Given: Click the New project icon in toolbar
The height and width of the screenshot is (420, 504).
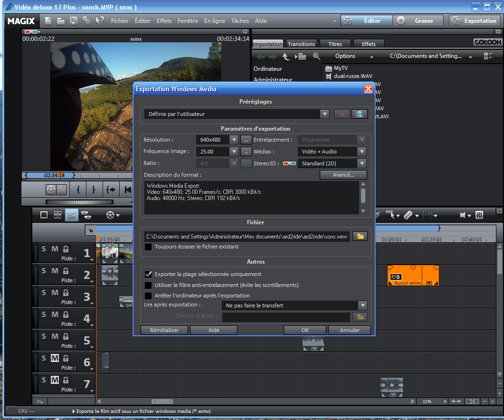Looking at the screenshot, I should (x=48, y=21).
